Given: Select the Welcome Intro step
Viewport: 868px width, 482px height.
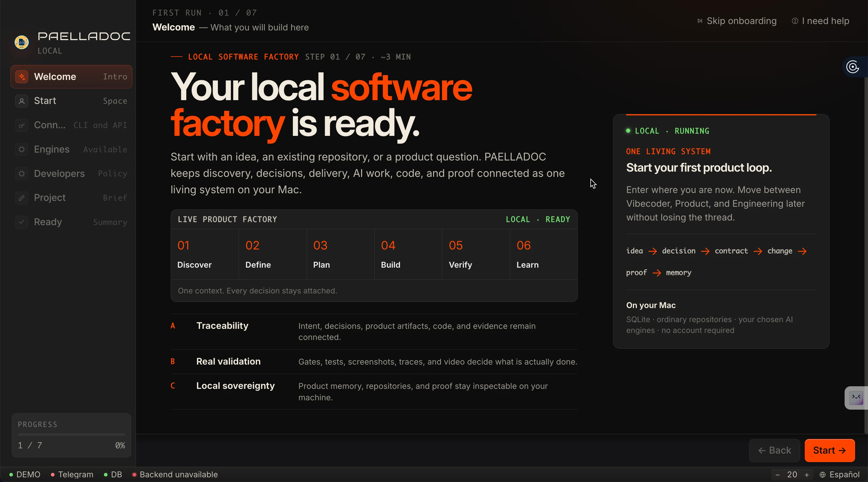Looking at the screenshot, I should (x=71, y=76).
